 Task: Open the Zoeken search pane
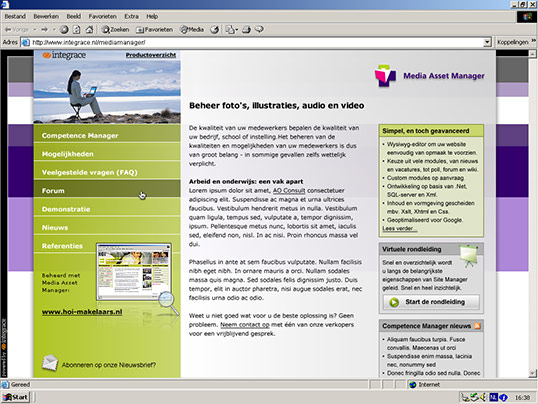point(115,30)
